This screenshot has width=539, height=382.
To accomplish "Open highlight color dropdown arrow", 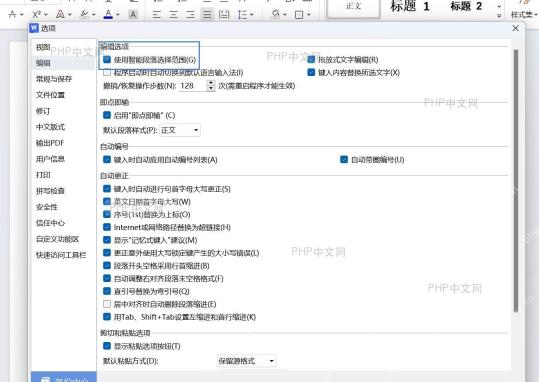I will [93, 15].
